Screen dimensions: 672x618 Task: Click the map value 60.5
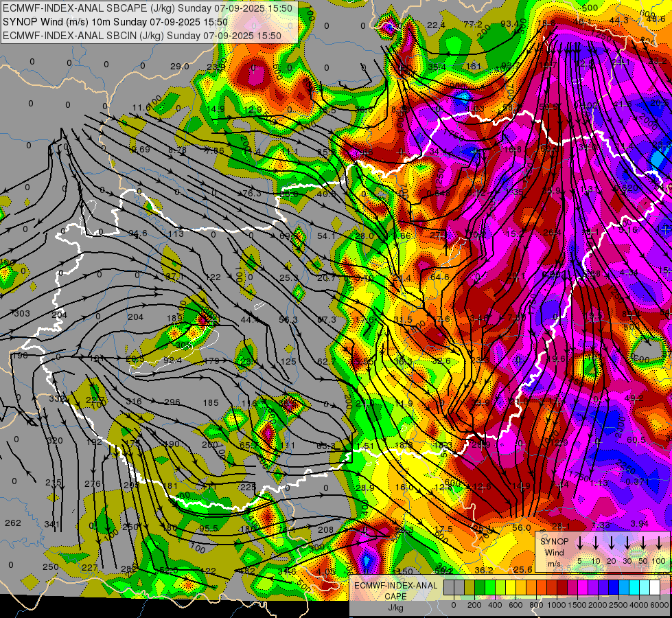[x=636, y=440]
